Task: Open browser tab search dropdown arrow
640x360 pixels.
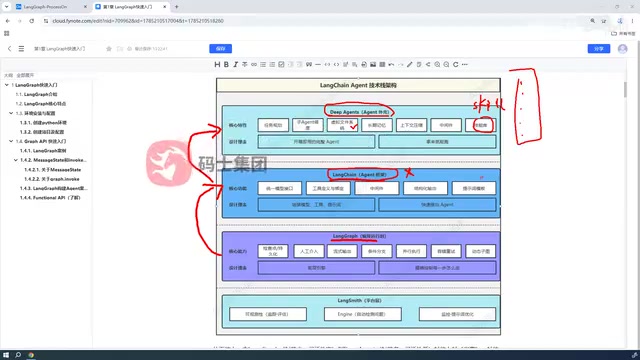Action: [x=7, y=7]
